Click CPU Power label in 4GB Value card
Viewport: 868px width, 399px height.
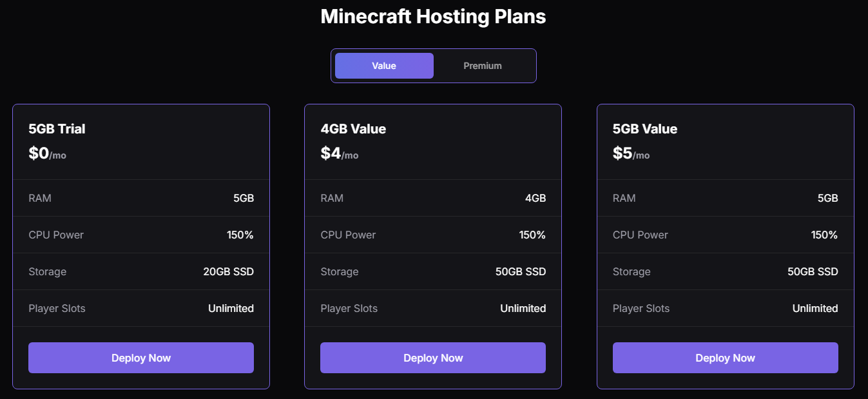pyautogui.click(x=348, y=235)
